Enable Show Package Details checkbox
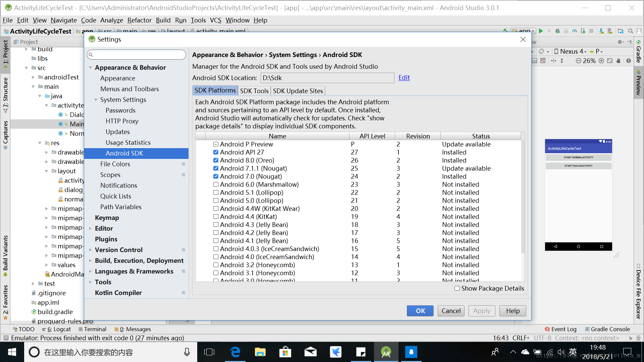Viewport: 644px width, 362px height. click(x=457, y=288)
